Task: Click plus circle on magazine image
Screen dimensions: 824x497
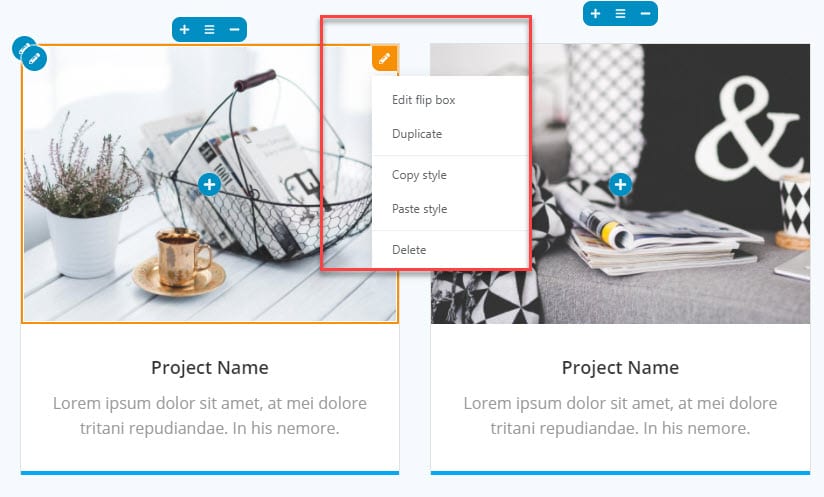Action: (x=620, y=184)
